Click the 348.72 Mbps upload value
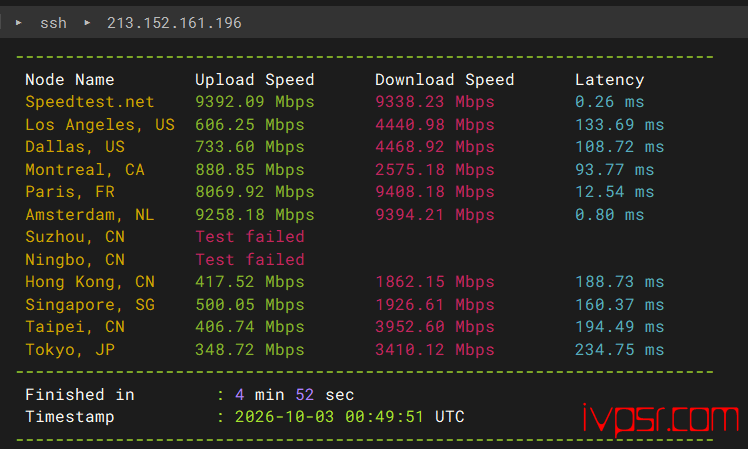 tap(250, 350)
